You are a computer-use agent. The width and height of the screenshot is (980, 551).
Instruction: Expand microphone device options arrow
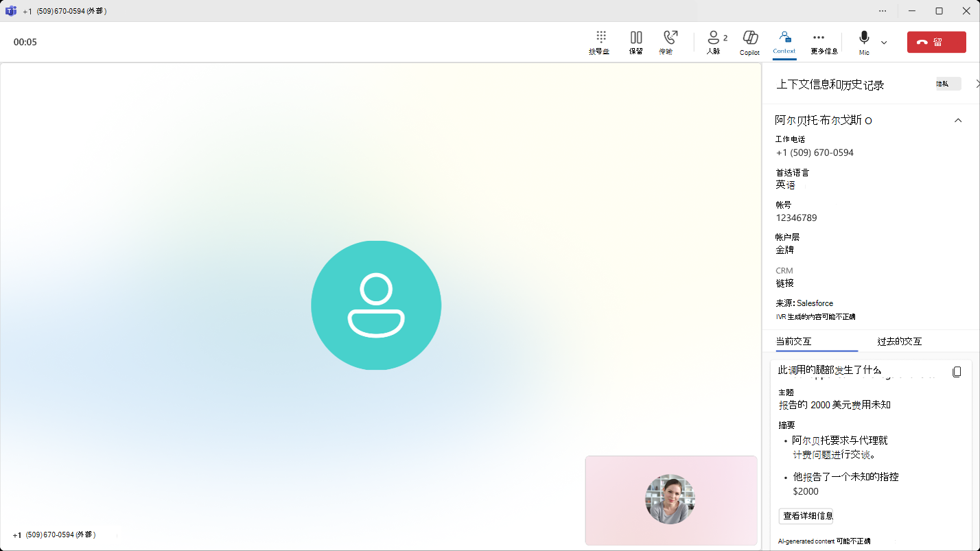point(884,42)
